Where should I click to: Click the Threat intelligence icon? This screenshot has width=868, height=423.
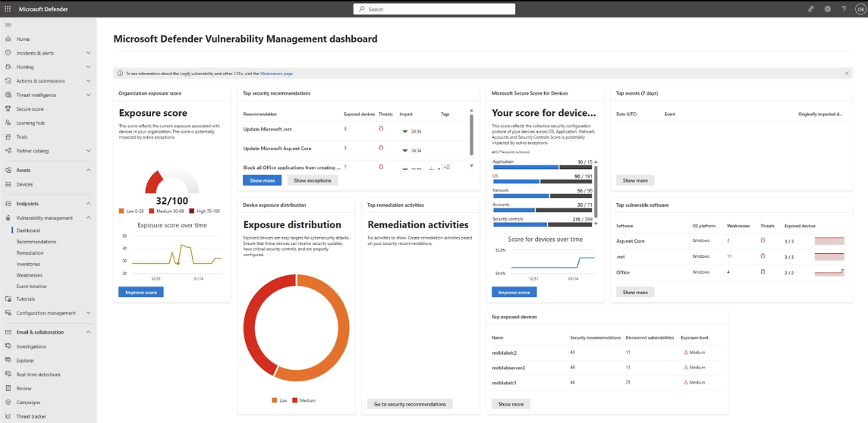(x=8, y=95)
